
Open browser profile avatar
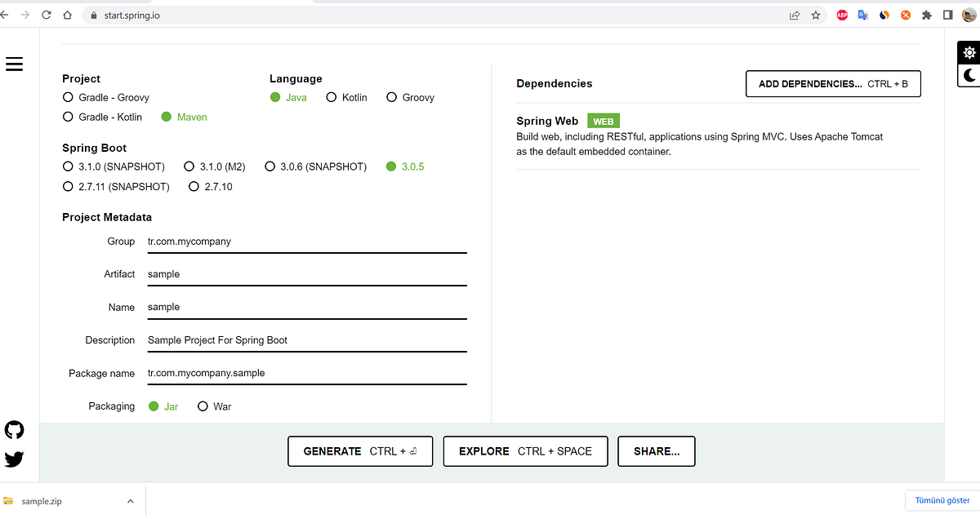968,15
